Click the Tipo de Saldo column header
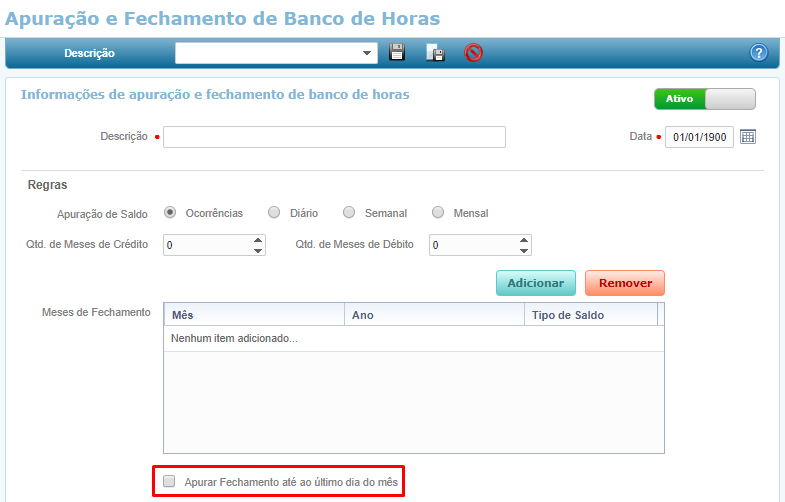785x502 pixels. [x=589, y=315]
